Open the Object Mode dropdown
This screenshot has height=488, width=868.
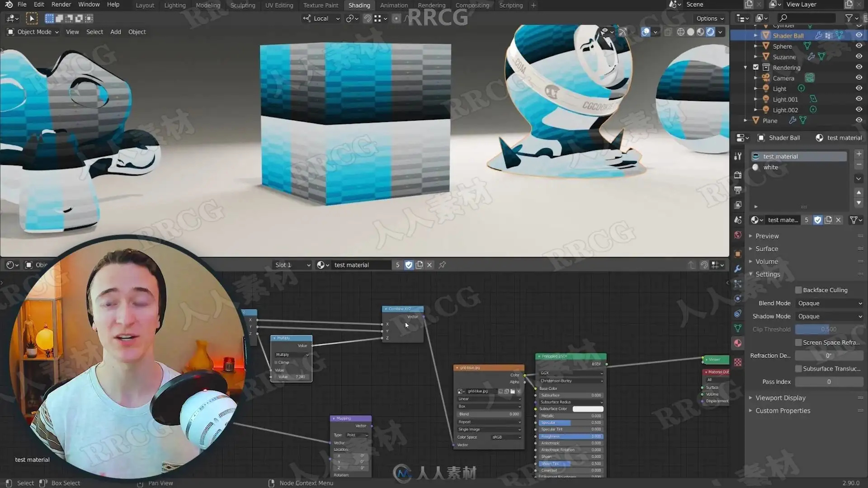pos(33,32)
